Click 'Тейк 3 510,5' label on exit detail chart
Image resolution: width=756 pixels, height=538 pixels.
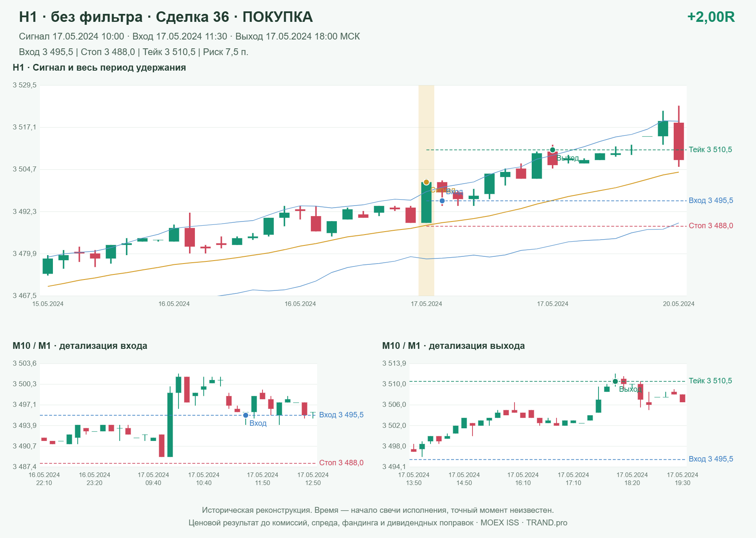coord(710,381)
